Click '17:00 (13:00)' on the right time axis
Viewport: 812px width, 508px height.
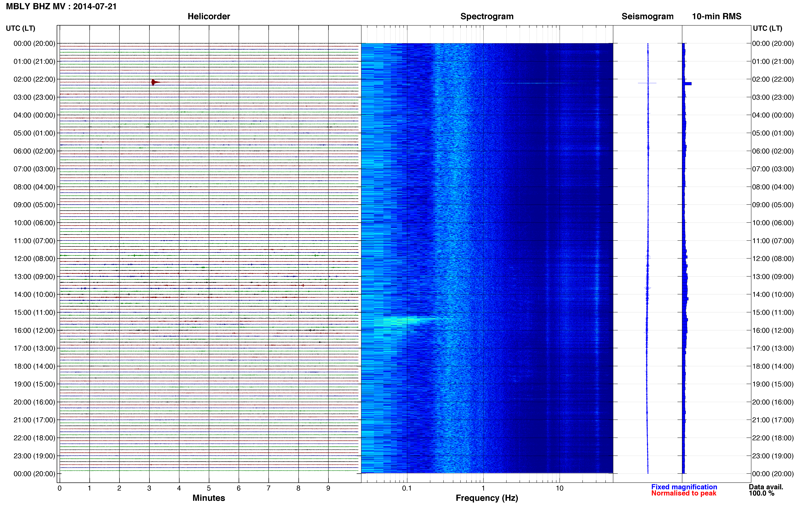[773, 348]
